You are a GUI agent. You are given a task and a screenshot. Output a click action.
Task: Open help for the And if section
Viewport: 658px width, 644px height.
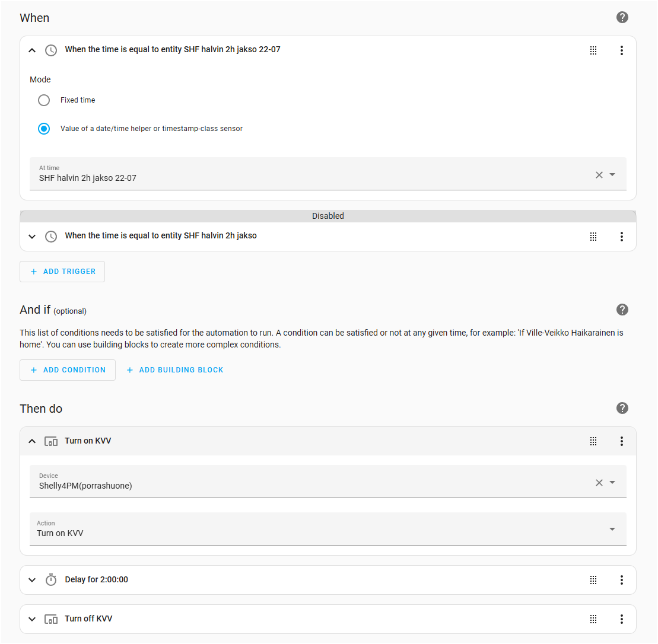point(622,310)
